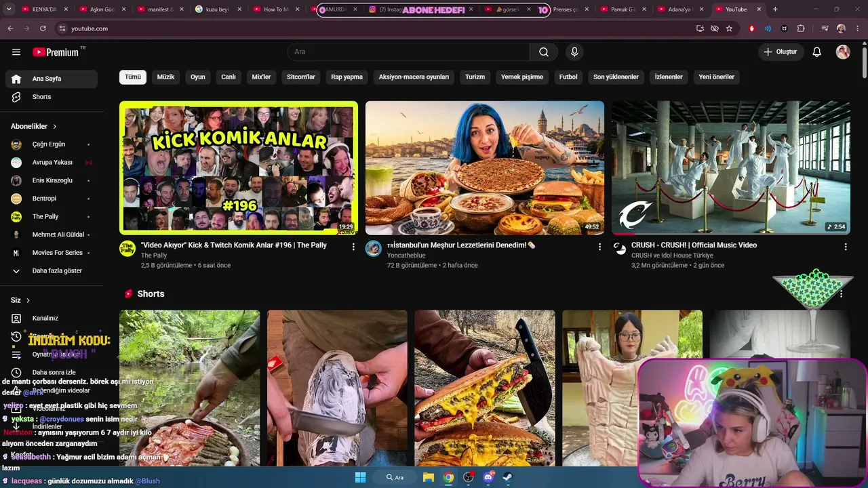
Task: Select the Oyun filter chip
Action: point(198,77)
